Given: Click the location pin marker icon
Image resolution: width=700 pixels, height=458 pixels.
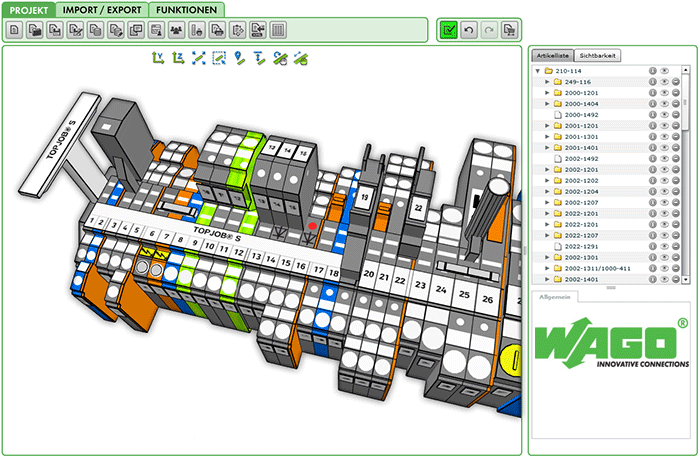Looking at the screenshot, I should tap(239, 58).
